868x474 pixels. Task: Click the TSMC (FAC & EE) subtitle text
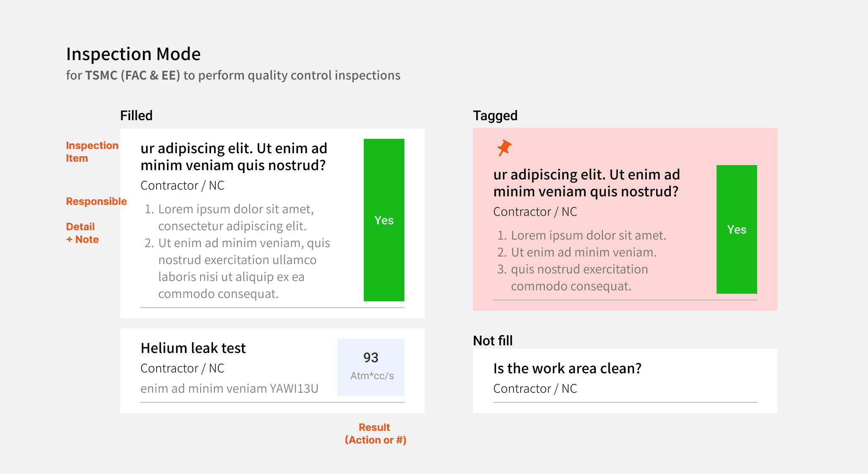click(133, 75)
